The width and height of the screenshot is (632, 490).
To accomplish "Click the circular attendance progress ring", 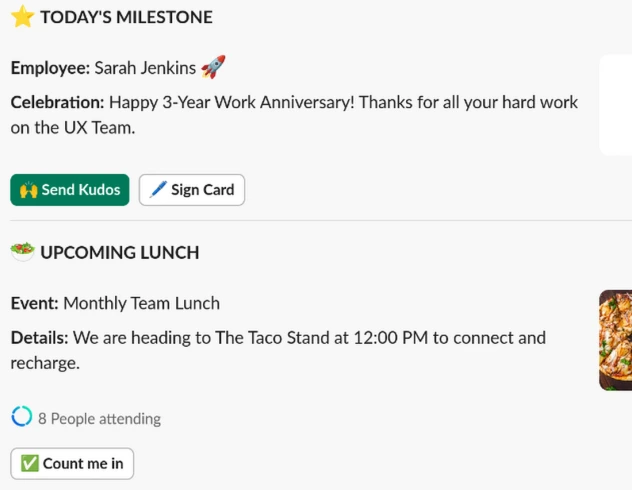I will click(22, 417).
